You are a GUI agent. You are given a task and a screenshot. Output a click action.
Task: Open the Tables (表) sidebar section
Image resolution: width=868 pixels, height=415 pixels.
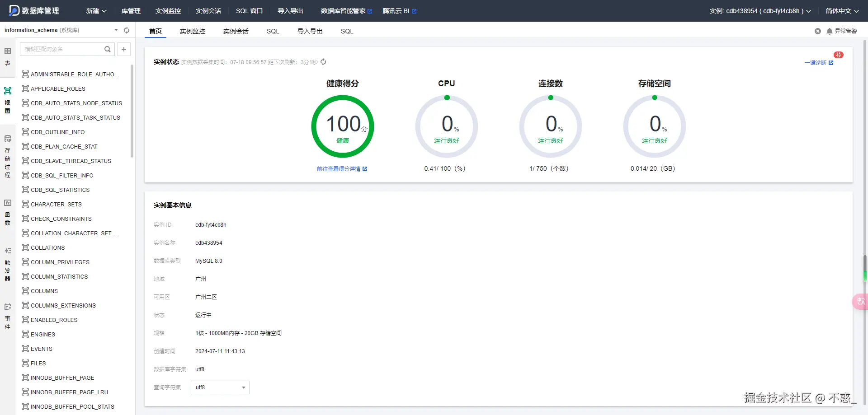(8, 56)
